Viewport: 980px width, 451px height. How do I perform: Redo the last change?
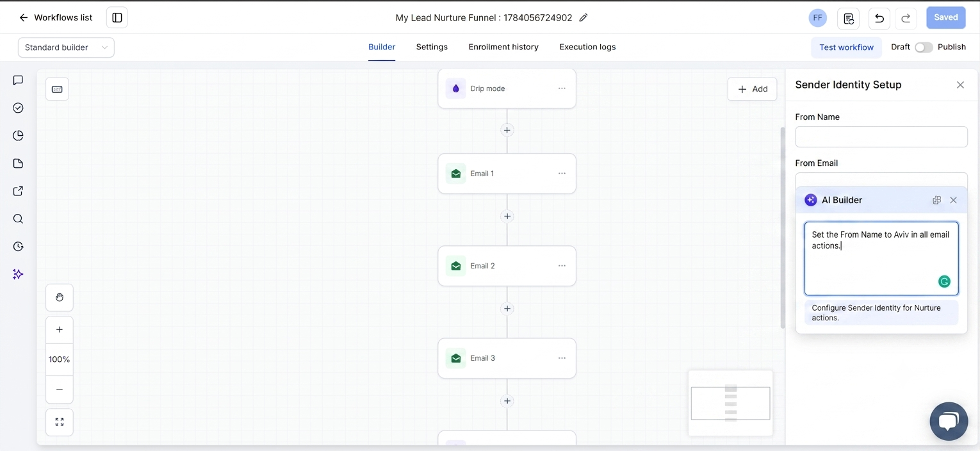click(x=906, y=18)
